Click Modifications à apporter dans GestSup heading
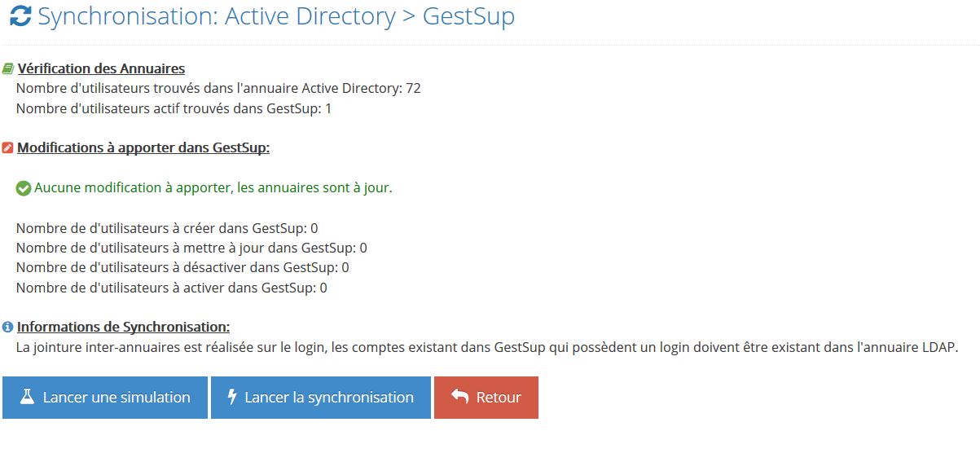Image resolution: width=980 pixels, height=475 pixels. pos(143,148)
